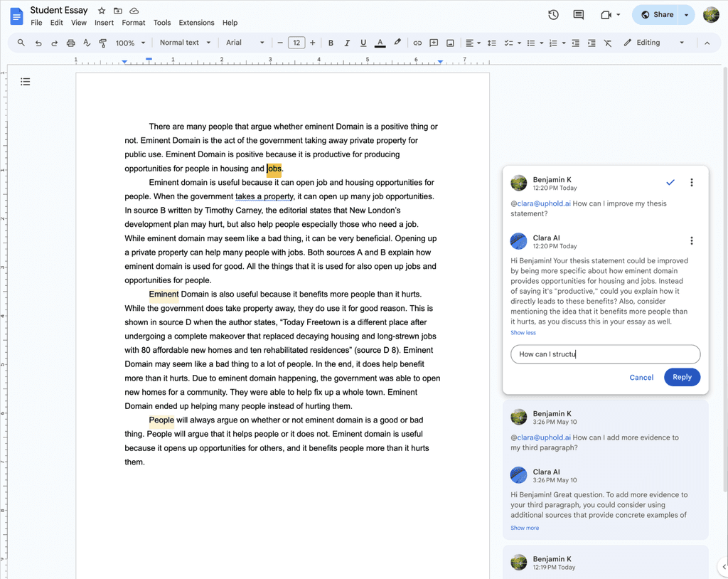Expand Clara AI's May 10 reply with Show more

525,528
